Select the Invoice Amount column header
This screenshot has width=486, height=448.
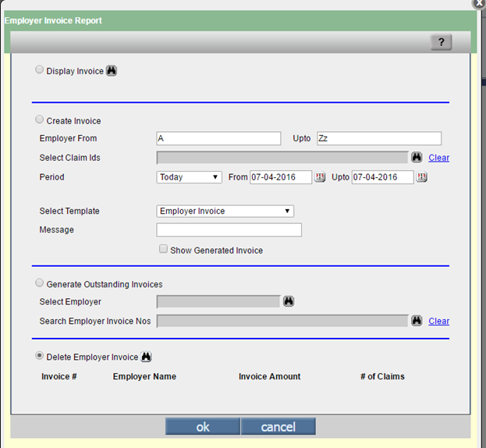269,376
